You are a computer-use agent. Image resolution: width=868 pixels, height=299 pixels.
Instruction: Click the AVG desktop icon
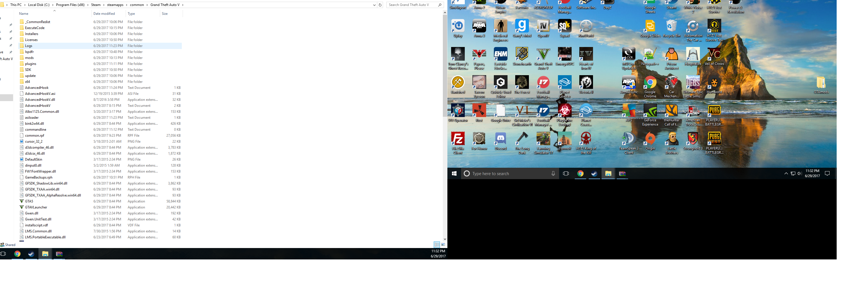(x=629, y=113)
